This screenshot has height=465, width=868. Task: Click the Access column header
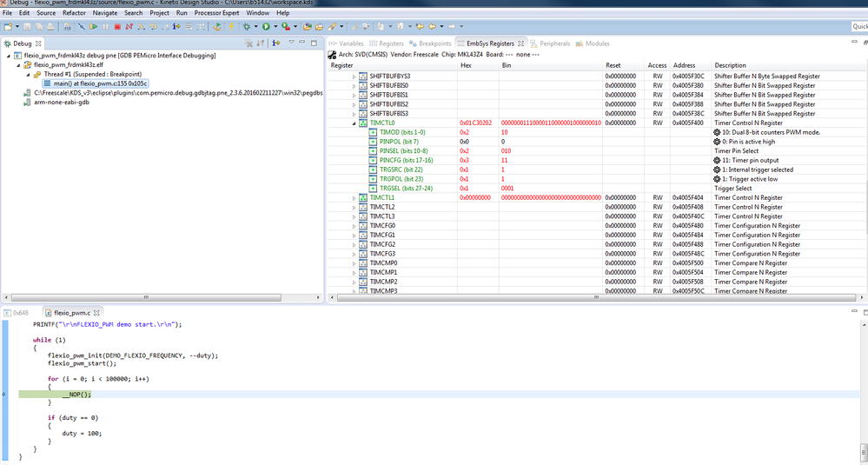[657, 65]
